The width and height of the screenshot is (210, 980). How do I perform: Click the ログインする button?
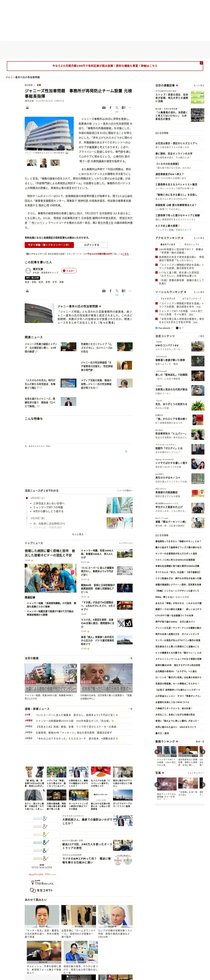(91, 245)
